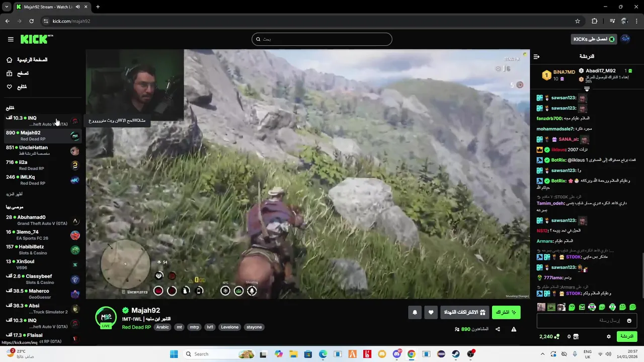The height and width of the screenshot is (362, 644).
Task: Open the emoji picker in chat box
Action: [629, 321]
